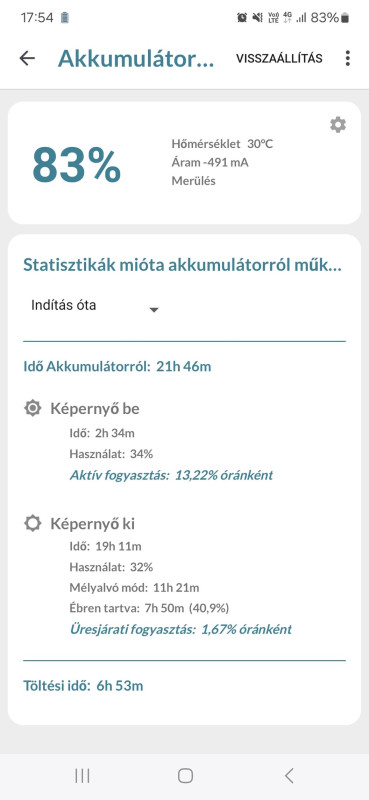
Task: Tap the battery icon beside clock
Action: pyautogui.click(x=64, y=18)
